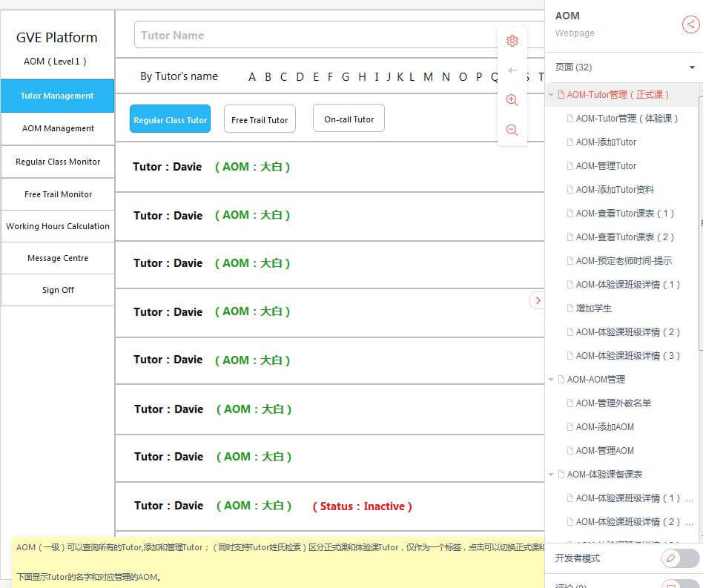Open the settings gear in floating toolbar

512,41
